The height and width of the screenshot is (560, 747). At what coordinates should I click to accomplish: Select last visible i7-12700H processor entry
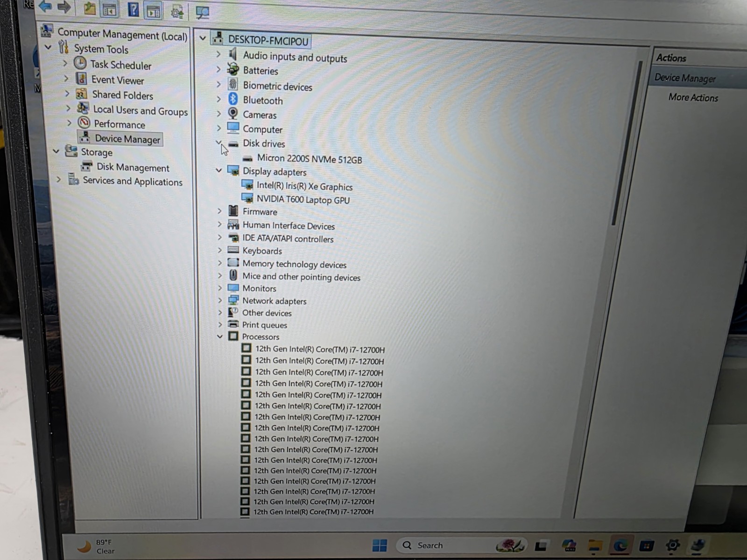[313, 511]
